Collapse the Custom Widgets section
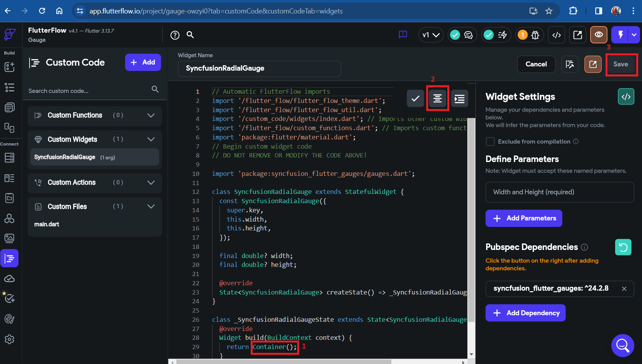 coord(151,139)
